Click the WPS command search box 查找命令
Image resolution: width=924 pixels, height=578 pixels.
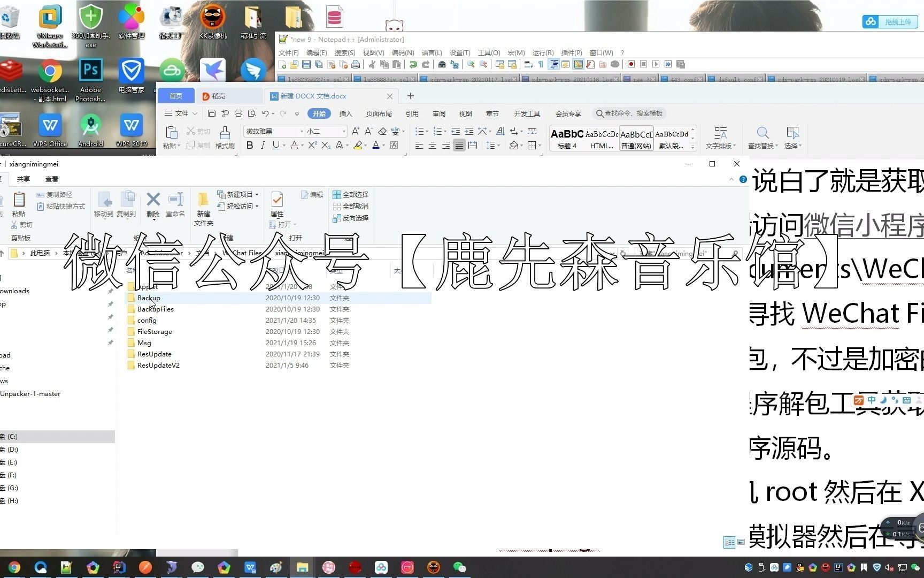point(630,113)
